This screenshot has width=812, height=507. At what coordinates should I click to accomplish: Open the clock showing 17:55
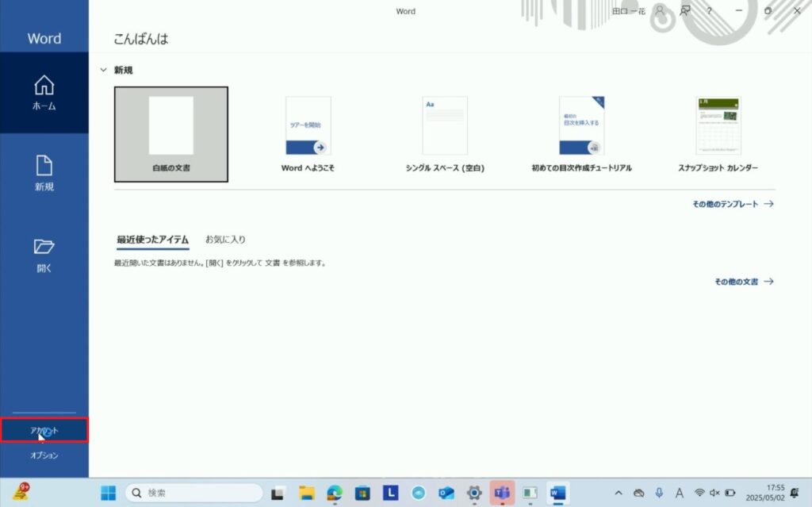click(765, 493)
